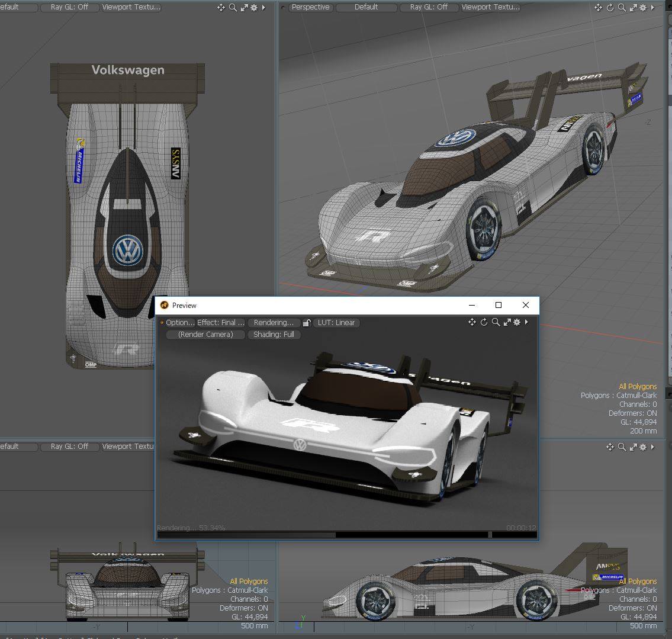Maximize the top-left viewport with the expand icon

click(x=245, y=7)
